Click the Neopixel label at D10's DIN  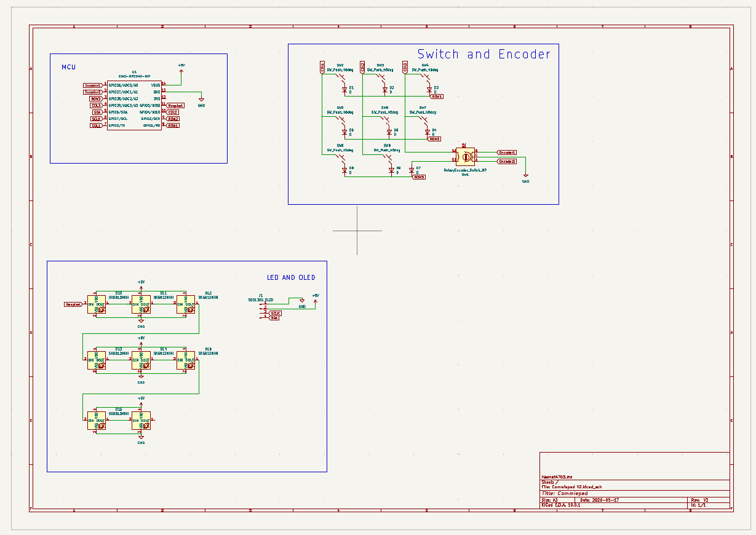click(x=74, y=304)
